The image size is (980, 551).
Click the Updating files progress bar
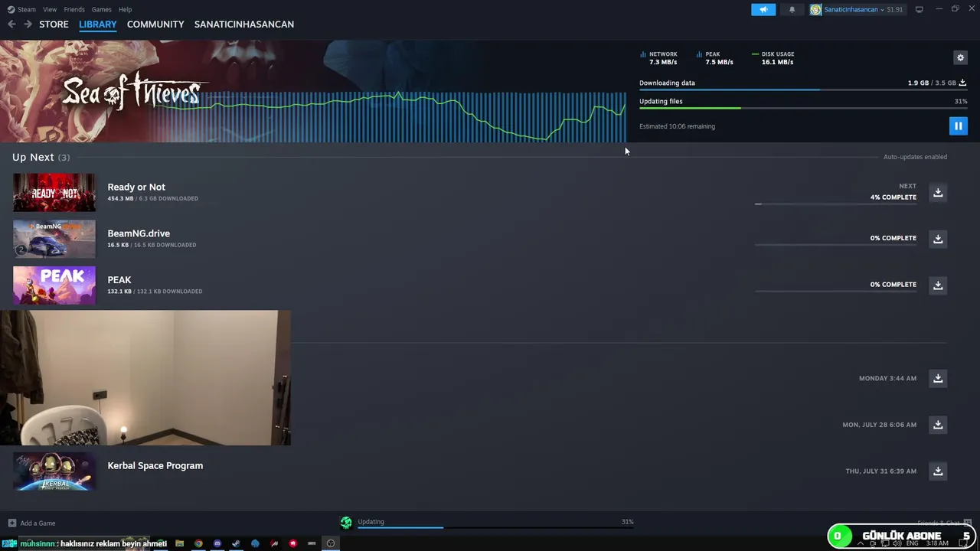803,108
